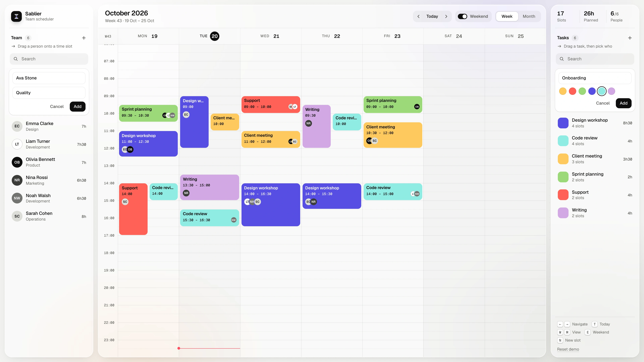Screen dimensions: 644x362
Task: Pick the green color swatch
Action: (x=582, y=91)
